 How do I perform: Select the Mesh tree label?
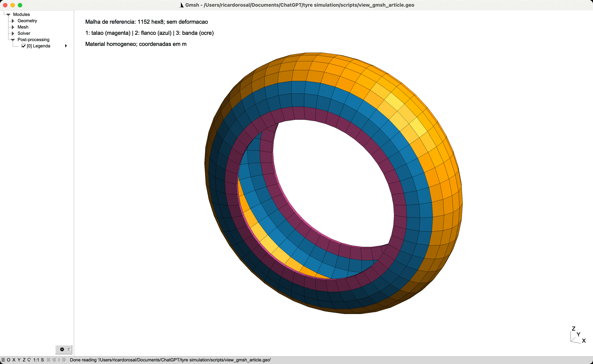pyautogui.click(x=23, y=27)
